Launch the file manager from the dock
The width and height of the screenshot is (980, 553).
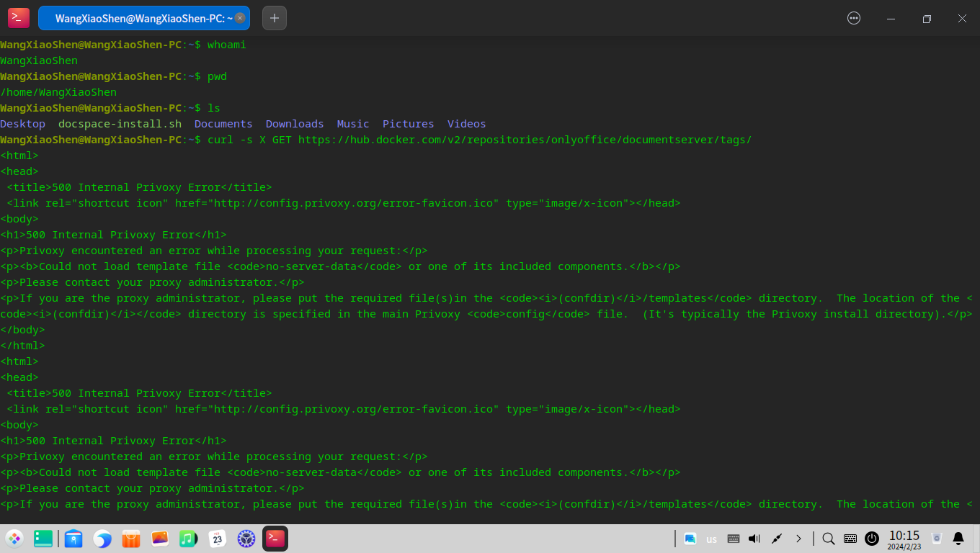[73, 539]
